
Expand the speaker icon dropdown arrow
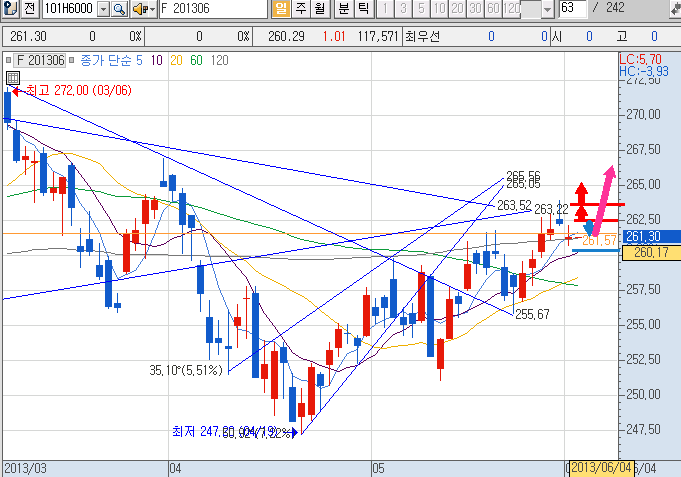(151, 9)
